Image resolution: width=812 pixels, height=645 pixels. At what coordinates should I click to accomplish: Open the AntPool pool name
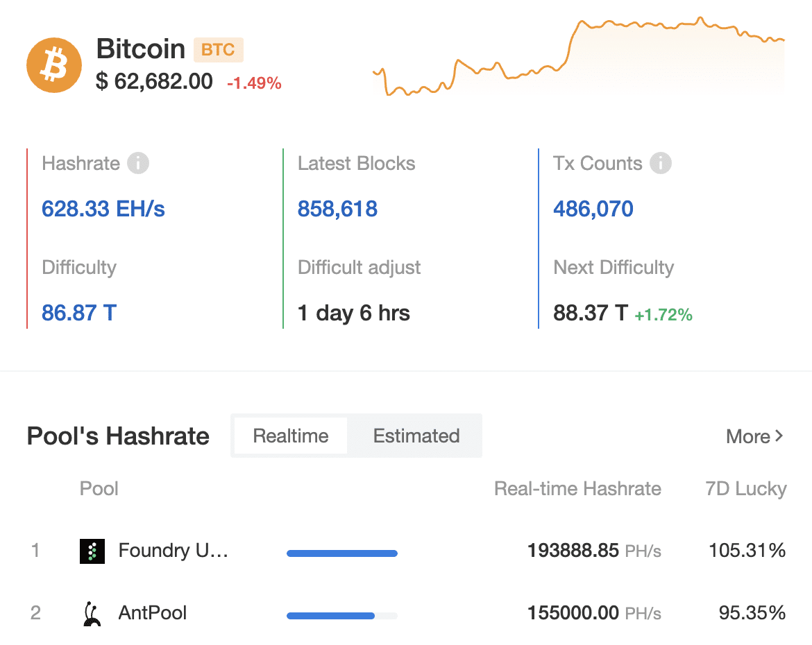[x=152, y=613]
